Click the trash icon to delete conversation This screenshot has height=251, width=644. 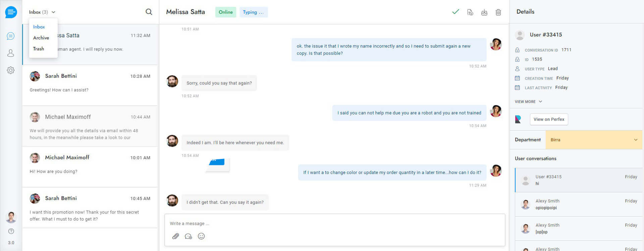498,12
